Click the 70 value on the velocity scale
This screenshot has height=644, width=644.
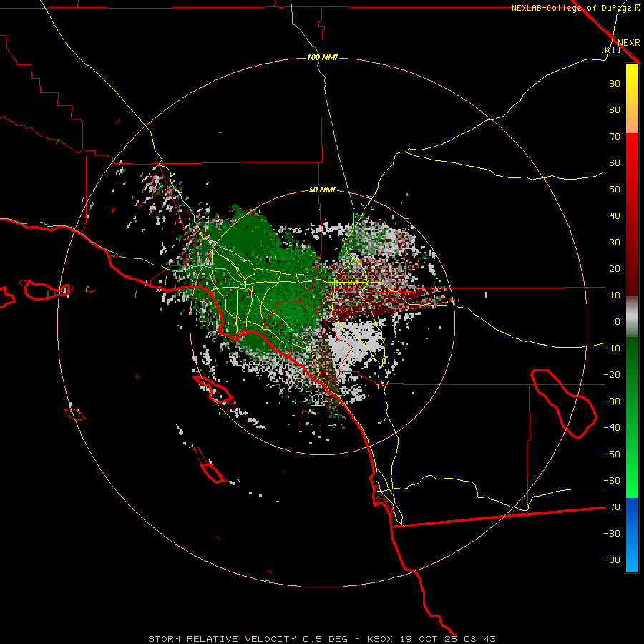pos(615,137)
